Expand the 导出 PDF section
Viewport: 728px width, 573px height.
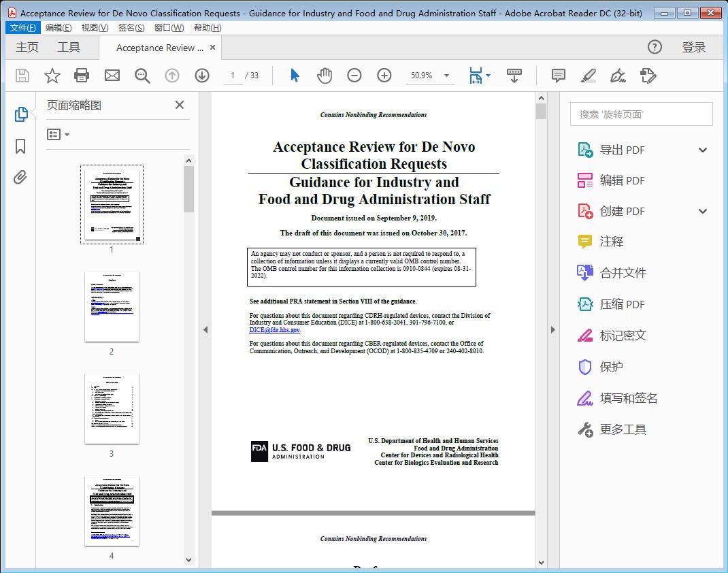(703, 150)
